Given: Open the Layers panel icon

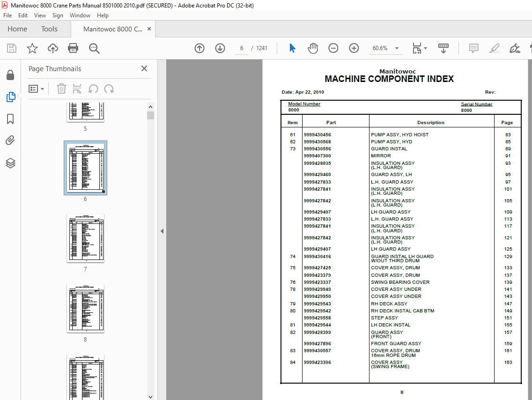Looking at the screenshot, I should [10, 163].
